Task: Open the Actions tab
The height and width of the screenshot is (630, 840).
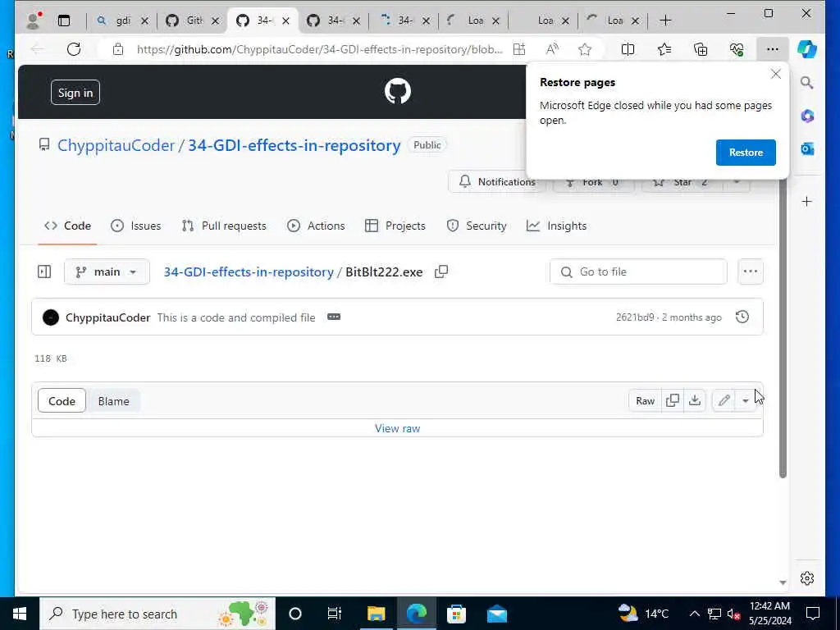Action: [x=316, y=226]
